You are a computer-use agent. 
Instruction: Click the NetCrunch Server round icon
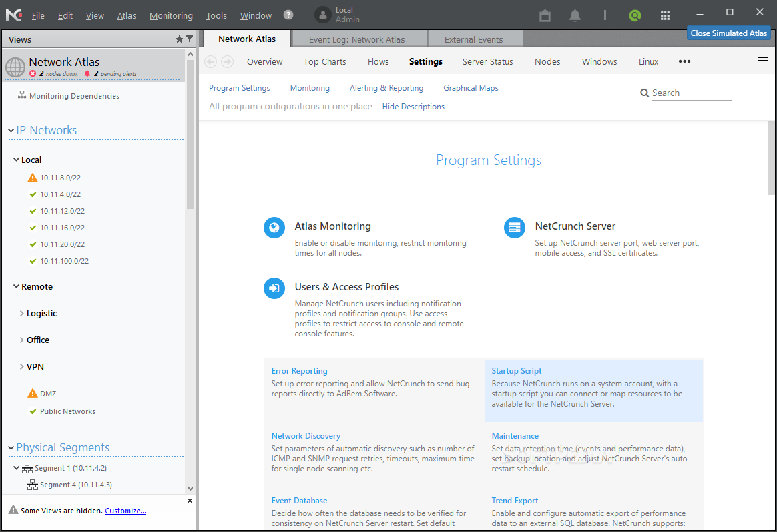515,228
